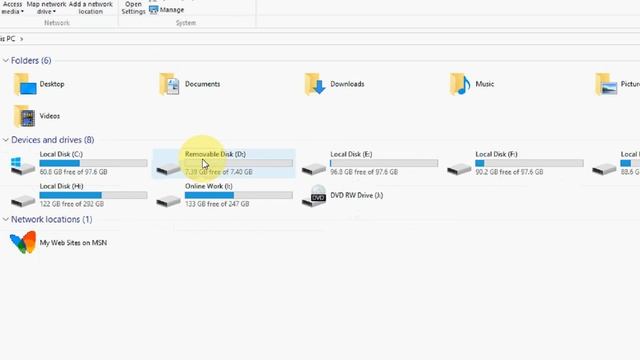Click the Downloads folder name
The image size is (640, 360).
[x=347, y=84]
